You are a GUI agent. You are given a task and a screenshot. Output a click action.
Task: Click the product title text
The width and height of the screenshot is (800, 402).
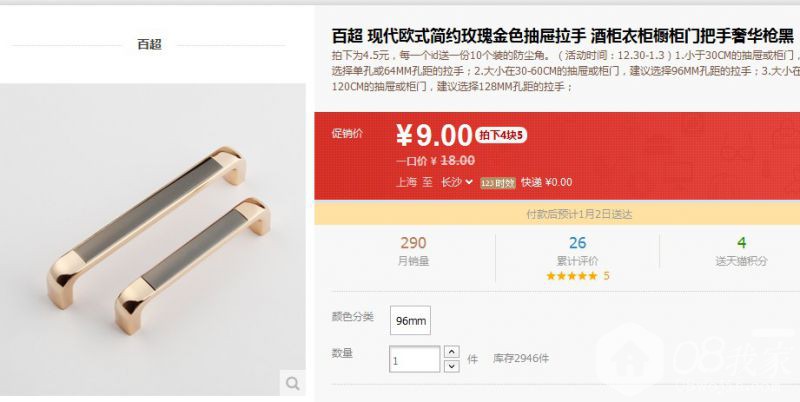563,36
